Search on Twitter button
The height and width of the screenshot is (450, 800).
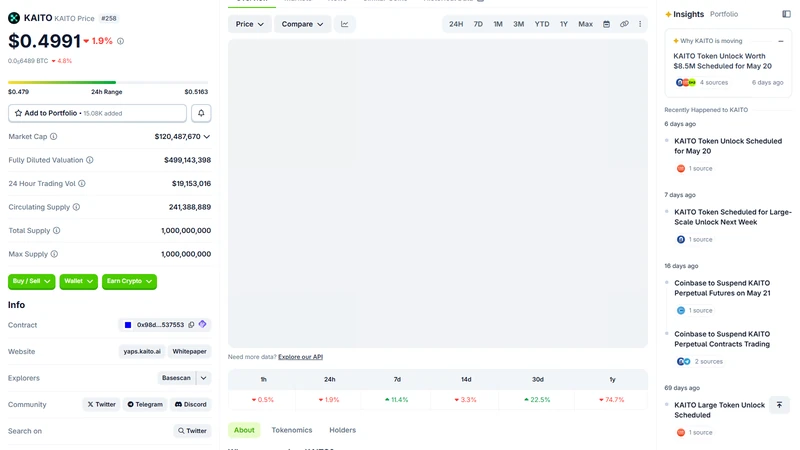(192, 431)
